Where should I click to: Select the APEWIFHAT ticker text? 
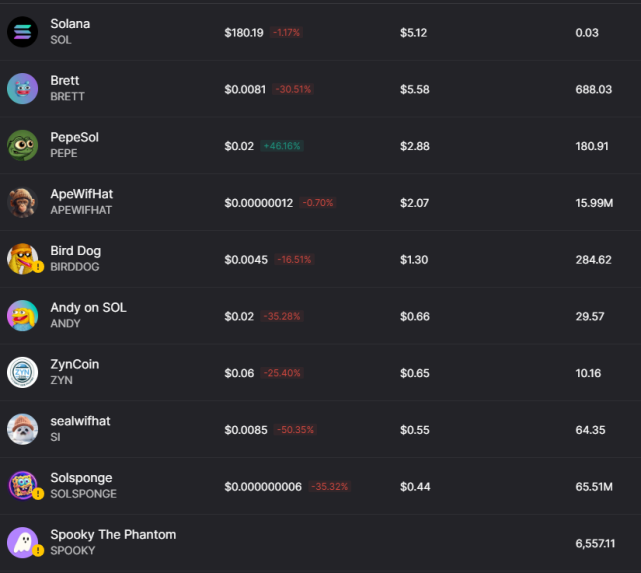(x=81, y=210)
